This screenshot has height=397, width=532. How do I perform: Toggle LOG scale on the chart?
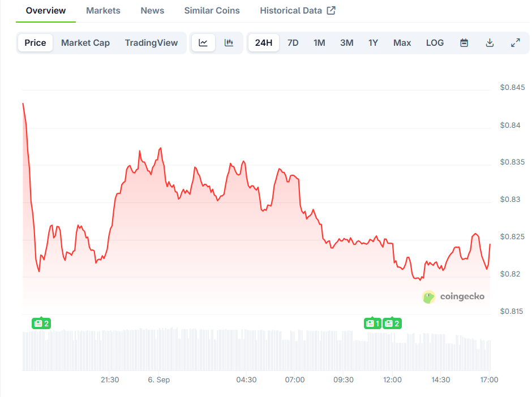(435, 43)
